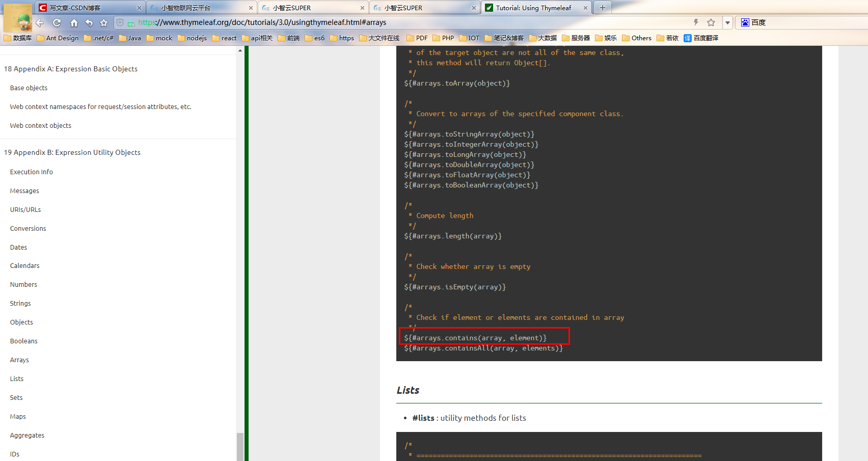The image size is (868, 461).
Task: Click sidebar scroll up arrow
Action: click(x=240, y=50)
